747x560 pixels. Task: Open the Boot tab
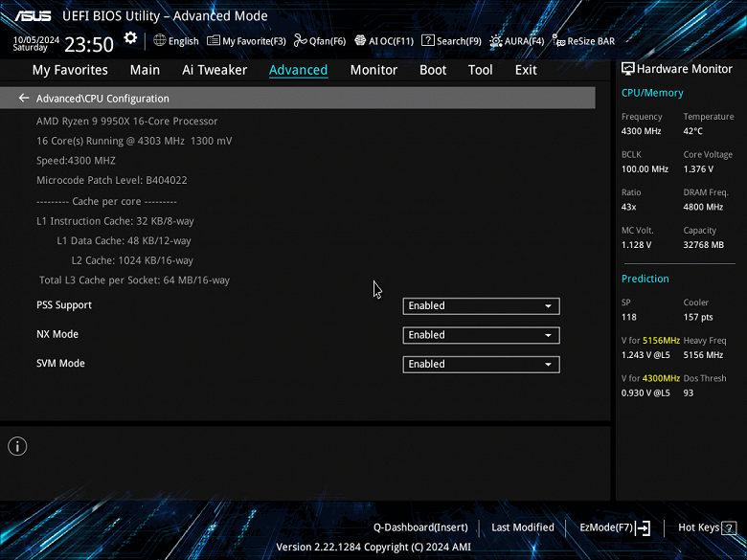click(x=433, y=70)
